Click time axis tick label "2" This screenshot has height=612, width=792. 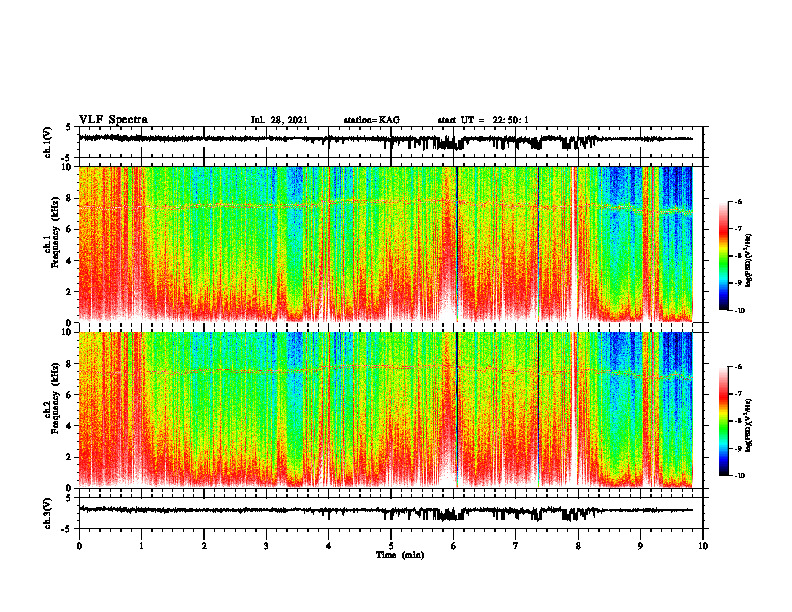click(x=204, y=546)
